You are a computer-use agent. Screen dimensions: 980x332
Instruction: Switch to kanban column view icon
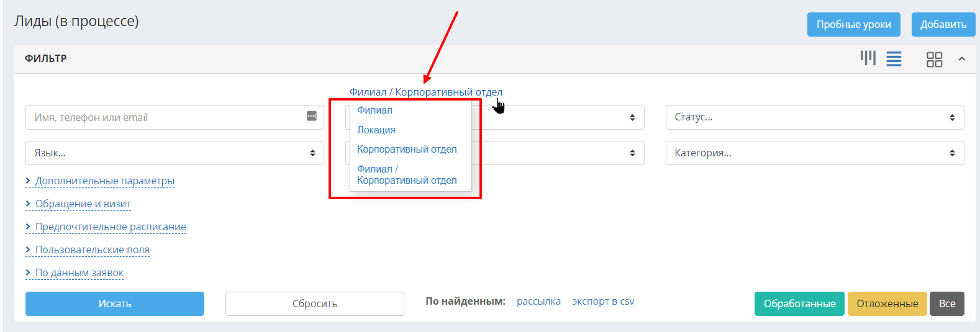(868, 58)
